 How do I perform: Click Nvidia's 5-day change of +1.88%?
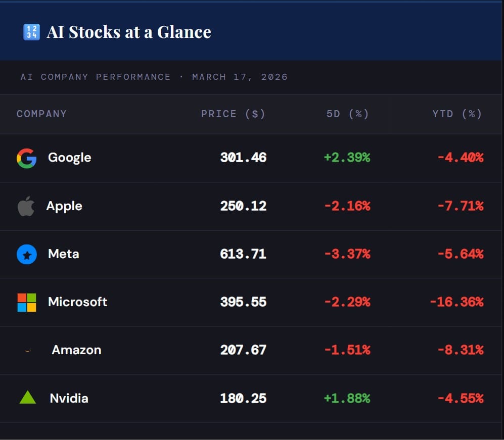(347, 398)
